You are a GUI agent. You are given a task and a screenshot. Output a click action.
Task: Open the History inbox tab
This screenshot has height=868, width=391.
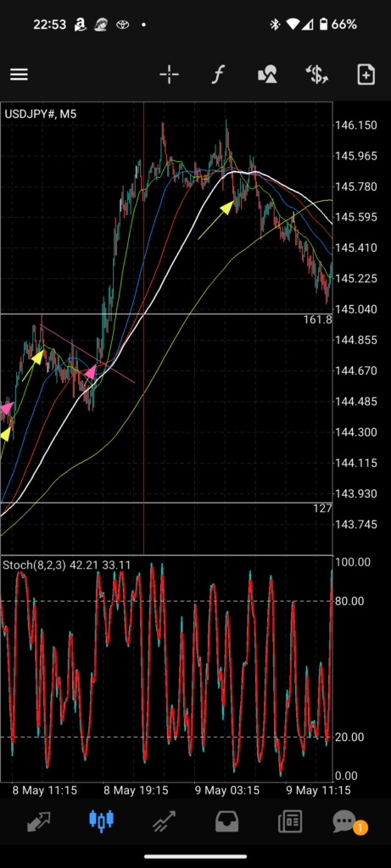[x=226, y=821]
